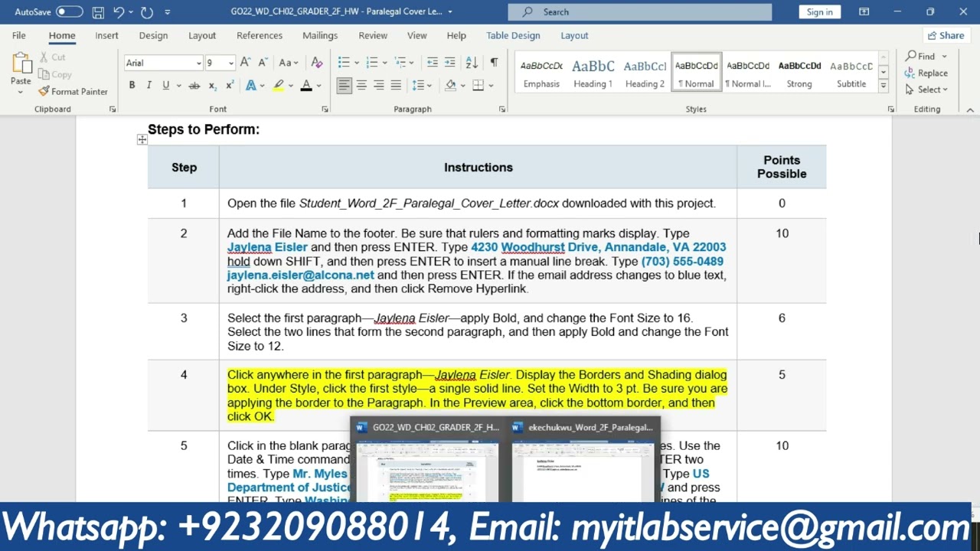This screenshot has height=551, width=980.
Task: Open the Customize Quick Access Toolbar arrow
Action: 168,12
